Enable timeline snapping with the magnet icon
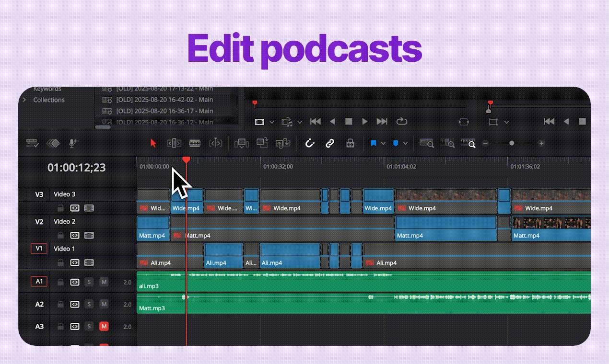Viewport: 609px width, 364px height. 309,143
